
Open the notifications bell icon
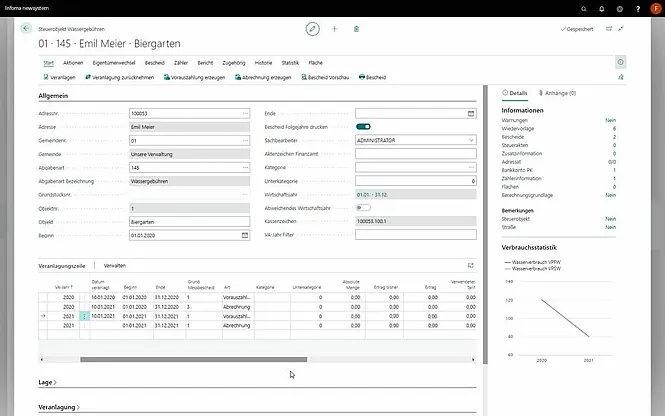602,8
